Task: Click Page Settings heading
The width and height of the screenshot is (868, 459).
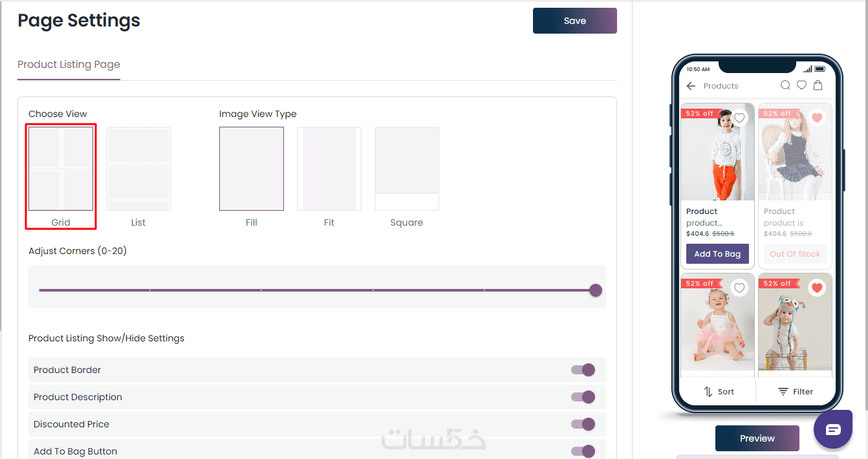Action: pos(79,21)
